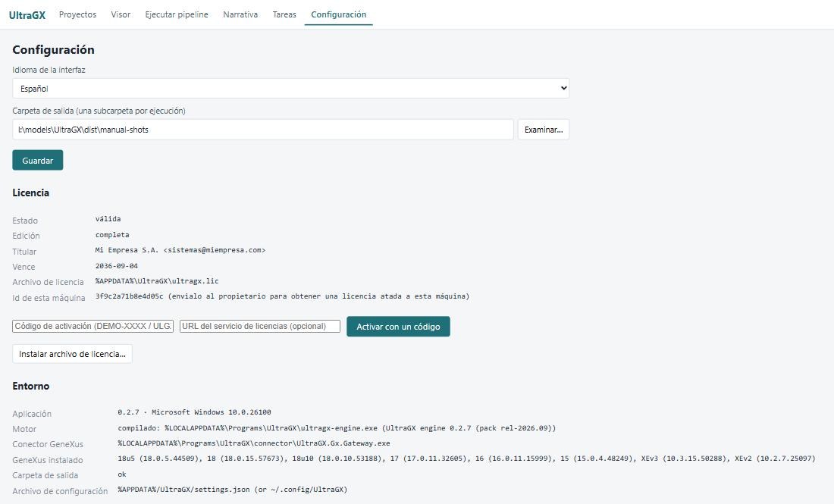Click the 'Idioma de la interfaz' label
The height and width of the screenshot is (504, 834).
49,70
